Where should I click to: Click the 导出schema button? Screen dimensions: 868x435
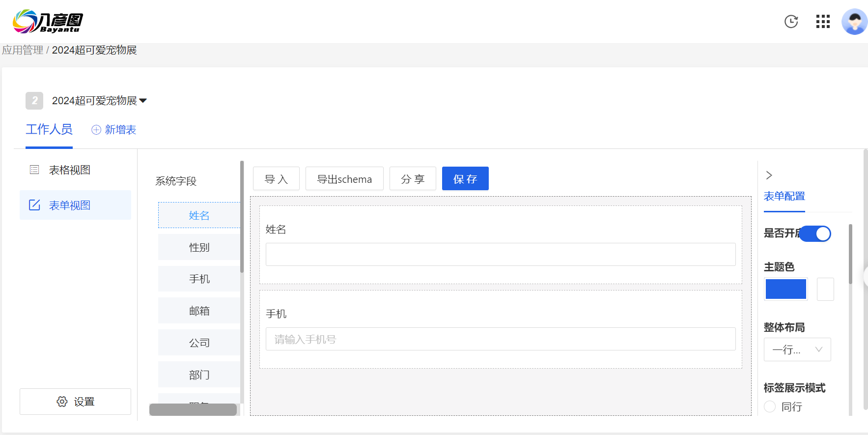344,178
